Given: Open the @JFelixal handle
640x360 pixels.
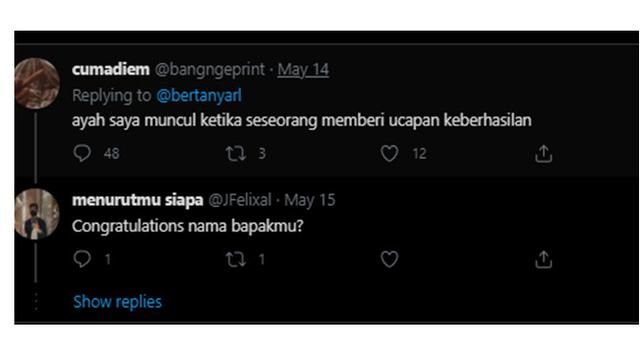Looking at the screenshot, I should [x=240, y=200].
